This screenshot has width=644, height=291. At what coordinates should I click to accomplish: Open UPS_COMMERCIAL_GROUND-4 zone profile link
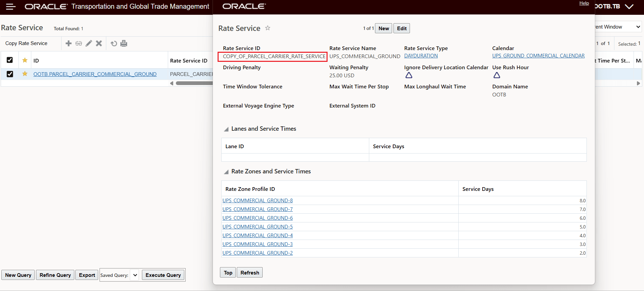coord(258,236)
